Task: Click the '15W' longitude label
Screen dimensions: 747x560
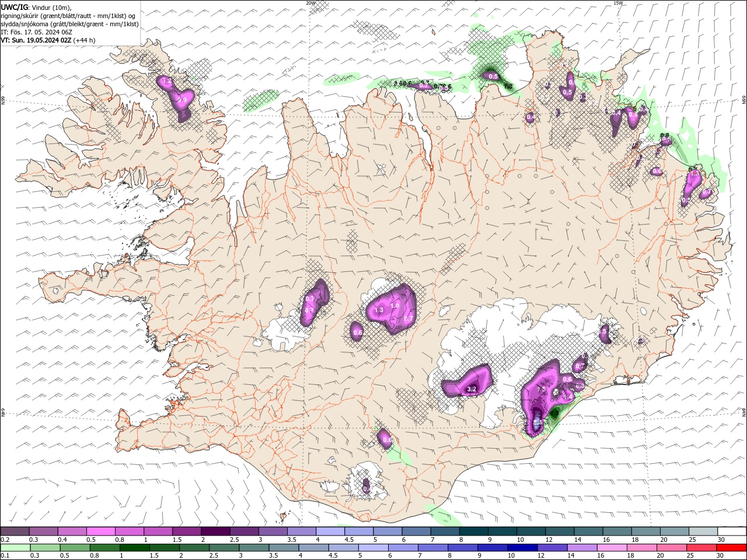Action: pyautogui.click(x=618, y=3)
